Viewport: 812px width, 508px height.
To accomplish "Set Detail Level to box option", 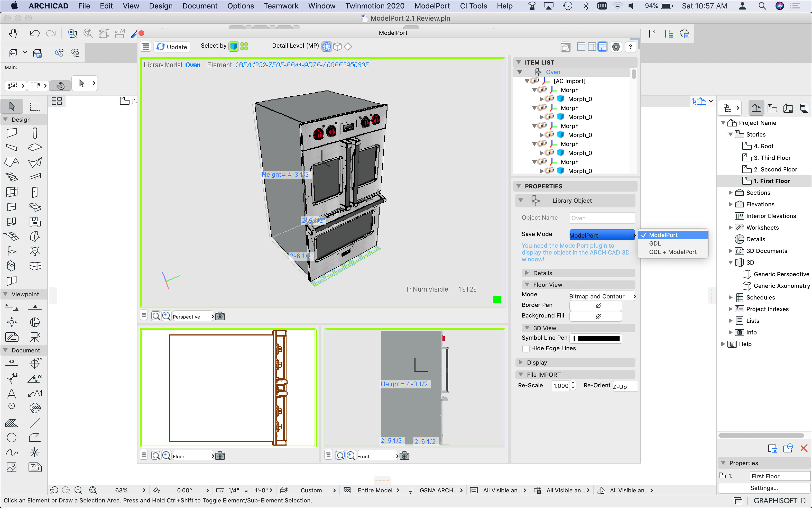I will (337, 46).
